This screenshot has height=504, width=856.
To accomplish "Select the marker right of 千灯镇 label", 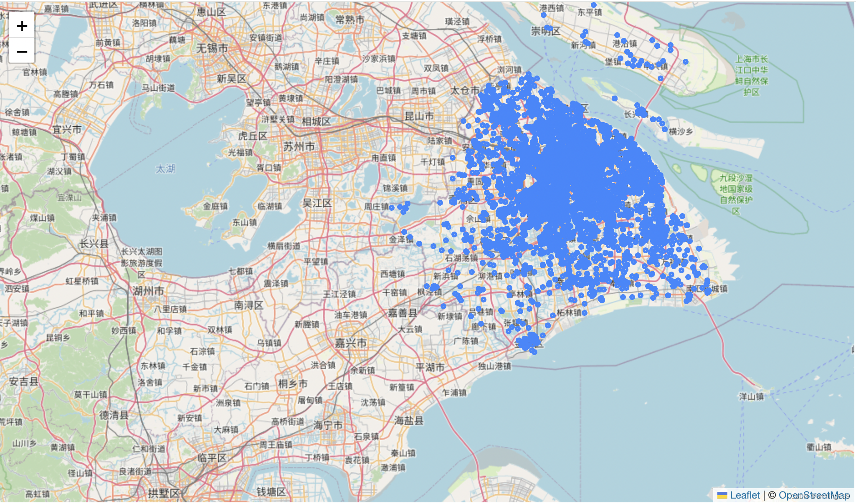I will [453, 158].
